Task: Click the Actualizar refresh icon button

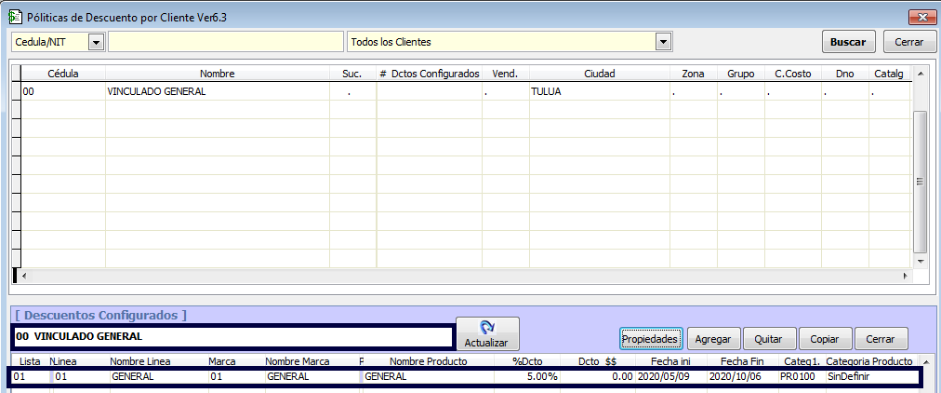Action: point(487,334)
